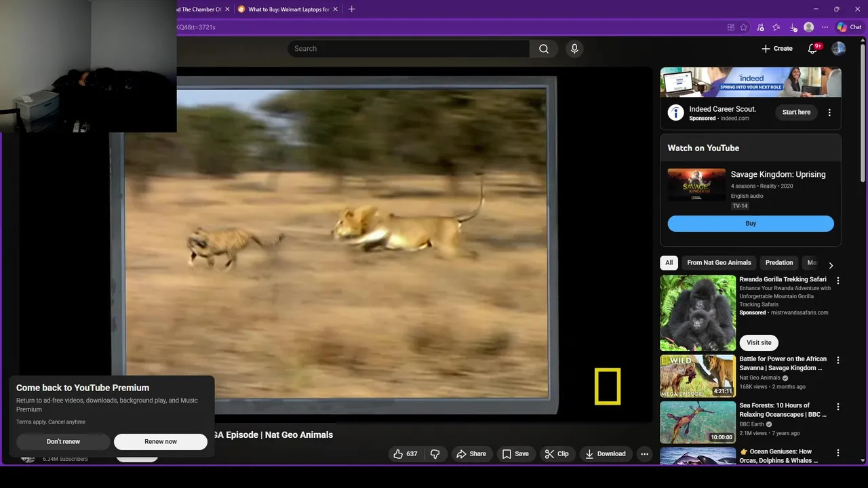Type in the YouTube Search field
Image resolution: width=868 pixels, height=488 pixels.
[408, 49]
